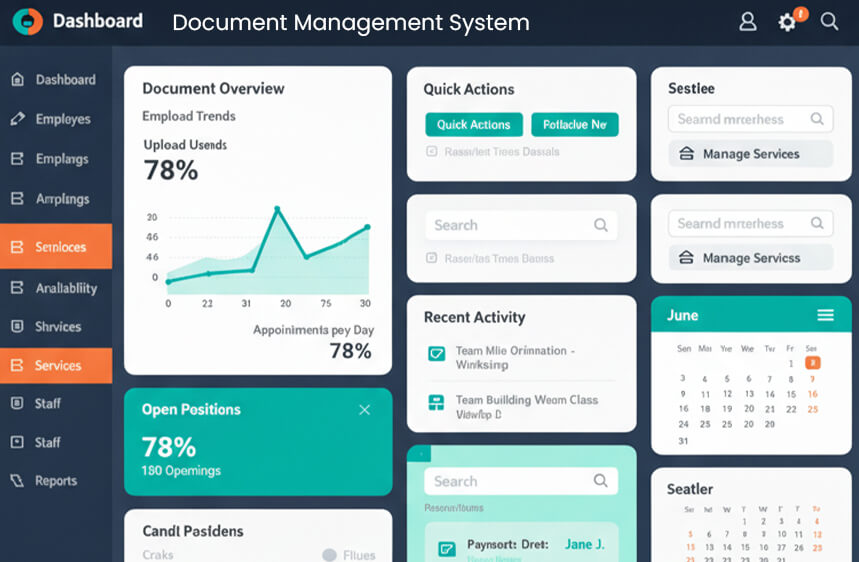The image size is (859, 562).
Task: Close the Open Positions card
Action: [364, 410]
